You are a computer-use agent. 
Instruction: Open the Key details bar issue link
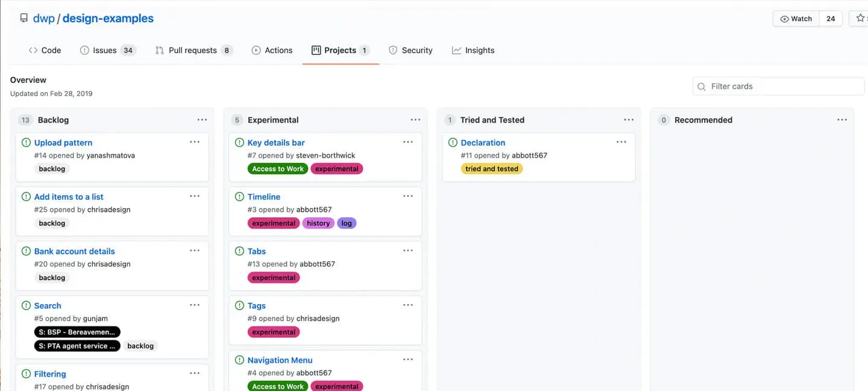tap(276, 142)
